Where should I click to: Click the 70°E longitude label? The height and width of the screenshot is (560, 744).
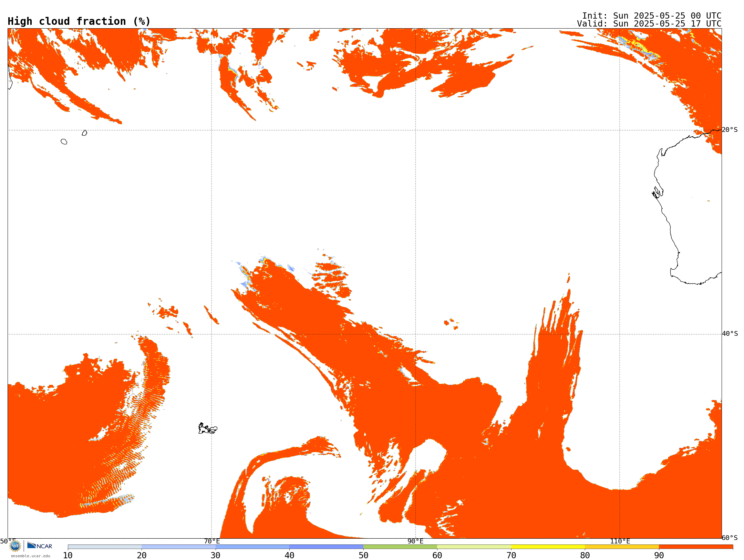click(x=212, y=541)
